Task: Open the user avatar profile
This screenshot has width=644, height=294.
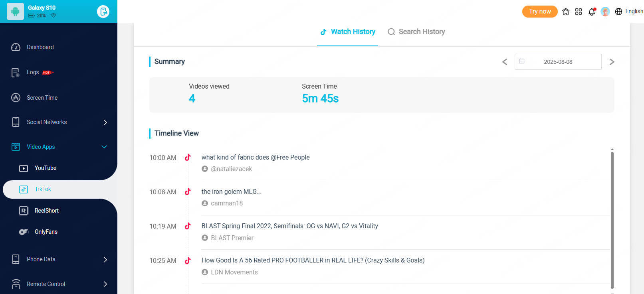Action: point(605,12)
